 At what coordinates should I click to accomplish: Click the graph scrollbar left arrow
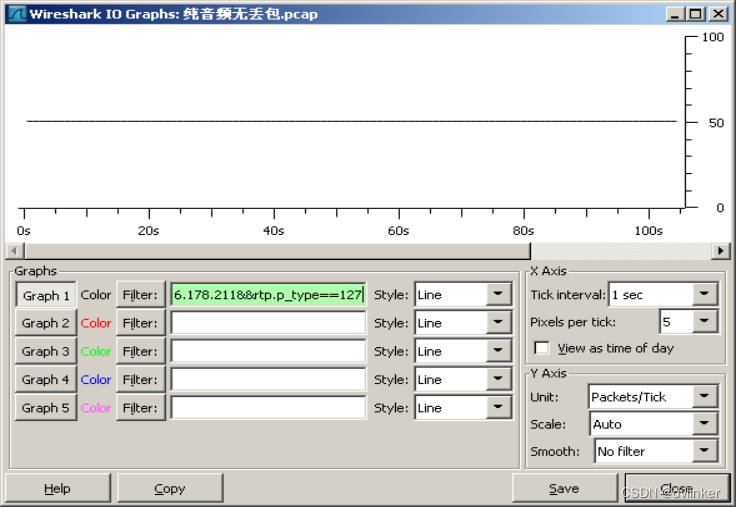[15, 251]
